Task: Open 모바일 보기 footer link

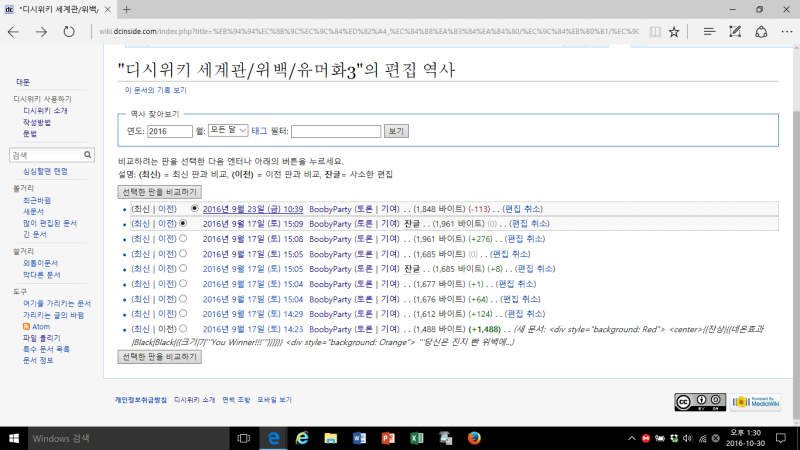Action: (274, 400)
